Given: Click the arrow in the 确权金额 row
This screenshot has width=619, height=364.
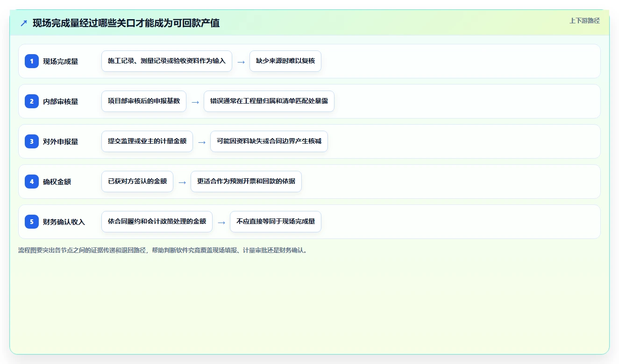Looking at the screenshot, I should (x=182, y=182).
